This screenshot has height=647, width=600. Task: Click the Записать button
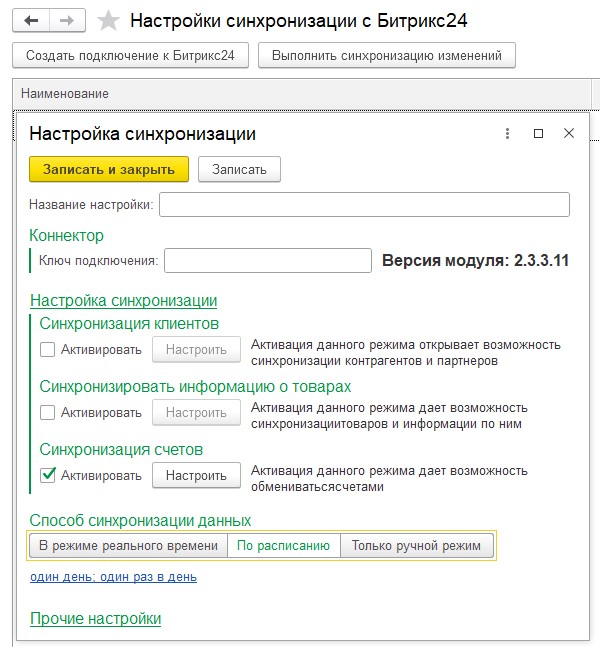(239, 169)
